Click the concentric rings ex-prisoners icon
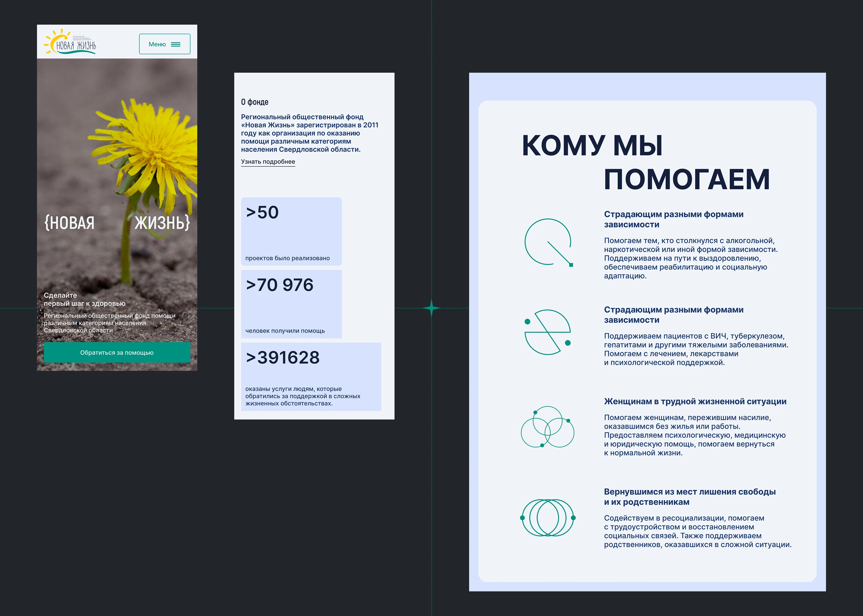Image resolution: width=863 pixels, height=616 pixels. coord(548,518)
